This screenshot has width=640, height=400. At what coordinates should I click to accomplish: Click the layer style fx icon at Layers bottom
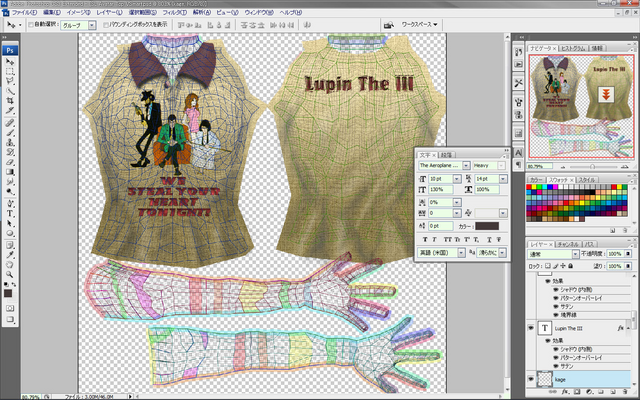pos(565,392)
